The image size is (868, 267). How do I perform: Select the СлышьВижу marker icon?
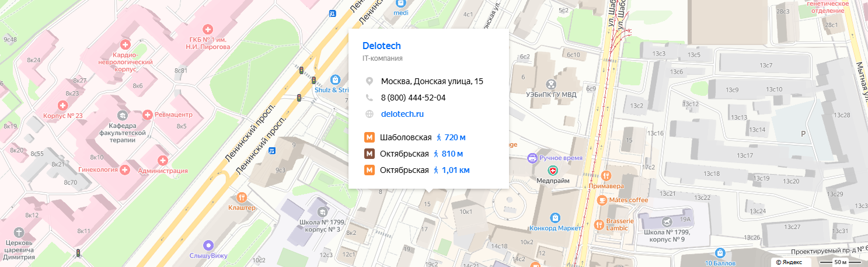pos(208,245)
